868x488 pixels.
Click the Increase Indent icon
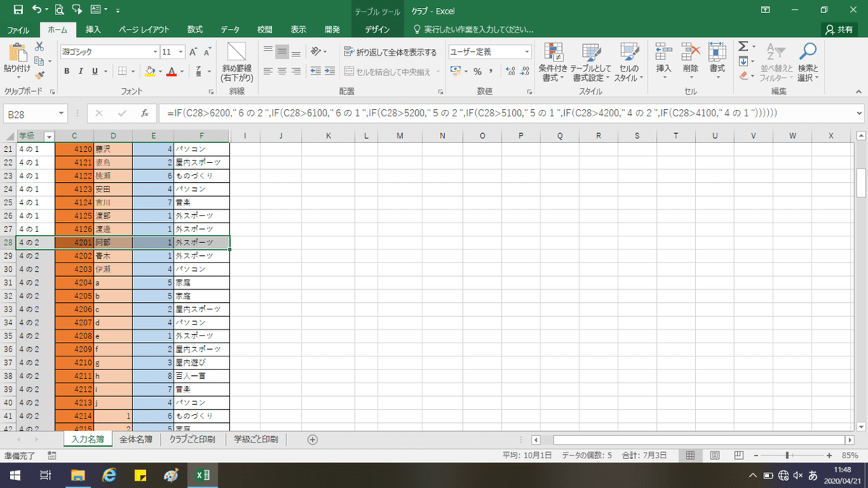pyautogui.click(x=329, y=71)
